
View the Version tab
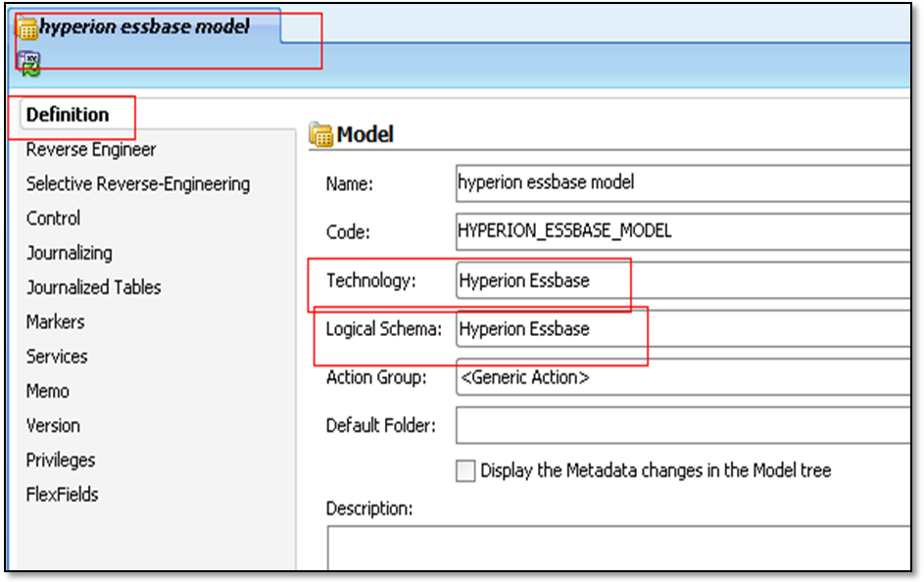pyautogui.click(x=53, y=425)
